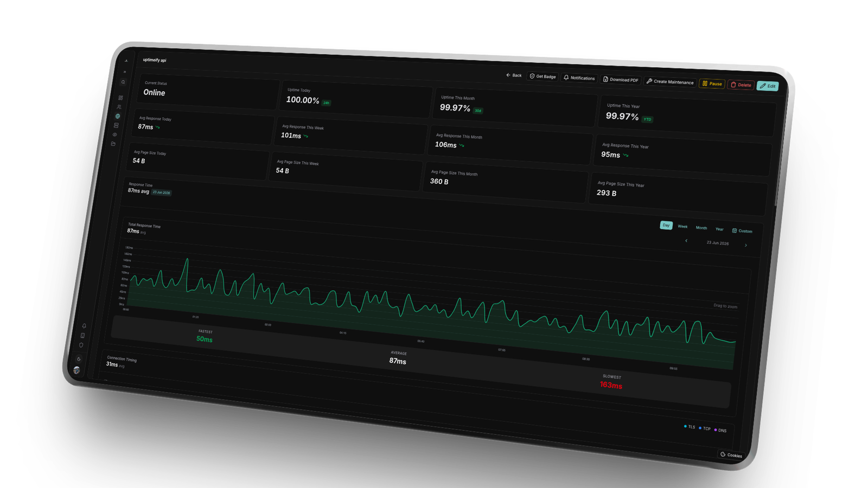Click the 360 B page size value

click(x=439, y=181)
